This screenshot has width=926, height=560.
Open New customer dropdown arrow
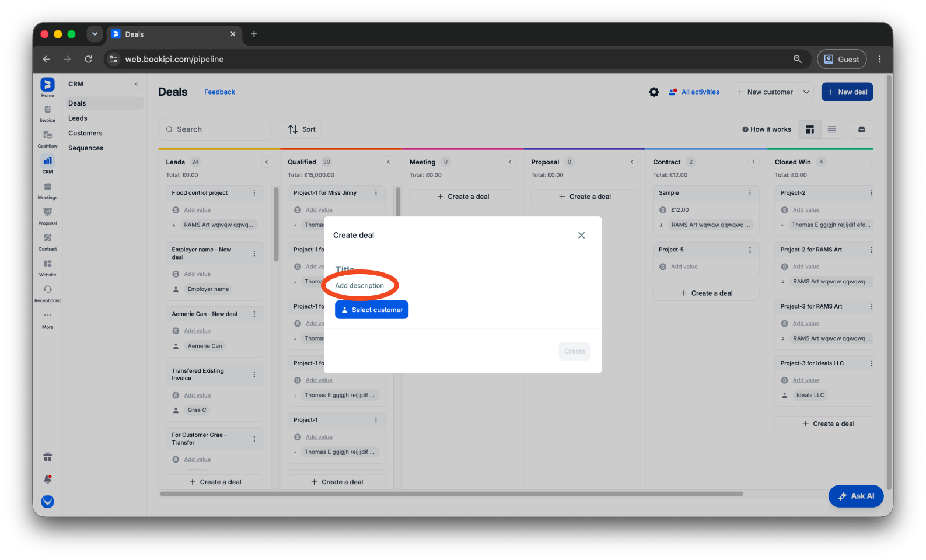(806, 92)
